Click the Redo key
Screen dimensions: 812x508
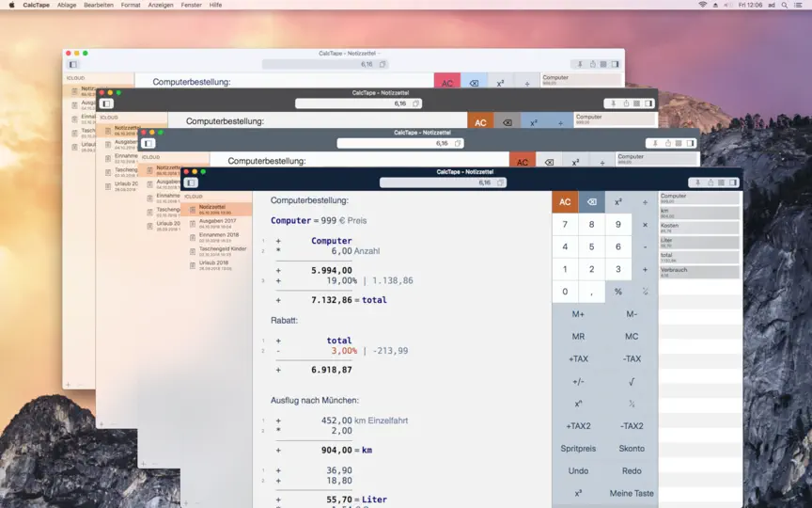(x=632, y=470)
